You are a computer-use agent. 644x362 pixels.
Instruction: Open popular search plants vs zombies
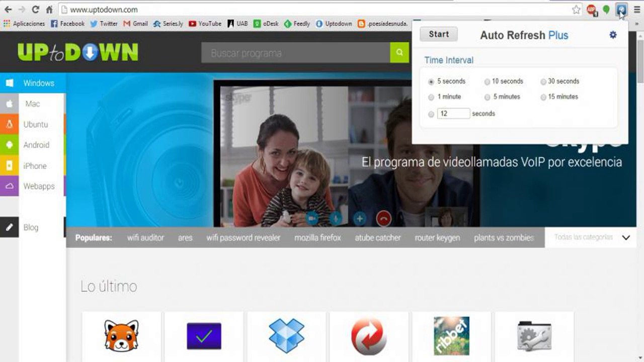click(504, 238)
